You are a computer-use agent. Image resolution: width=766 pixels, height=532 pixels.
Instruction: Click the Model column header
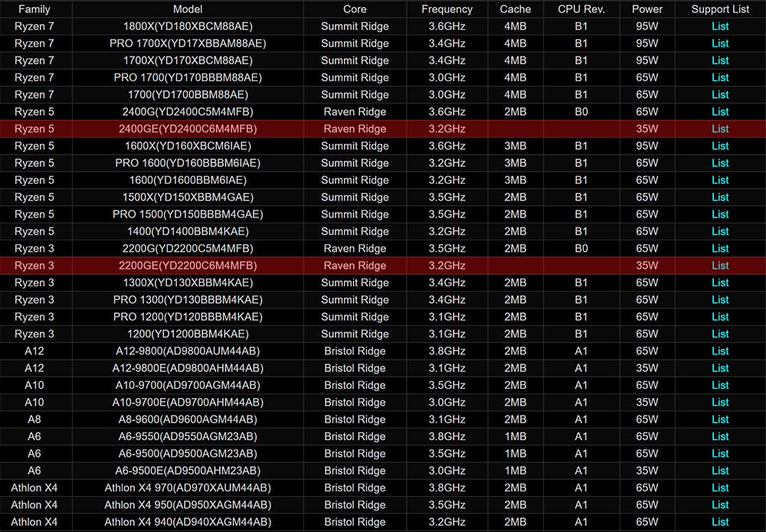pyautogui.click(x=188, y=9)
